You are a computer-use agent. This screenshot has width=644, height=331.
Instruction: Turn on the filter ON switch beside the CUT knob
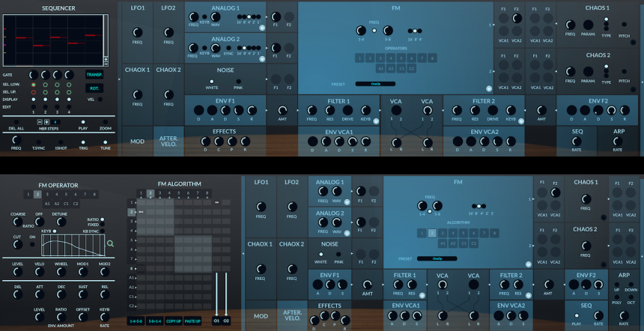(x=32, y=244)
